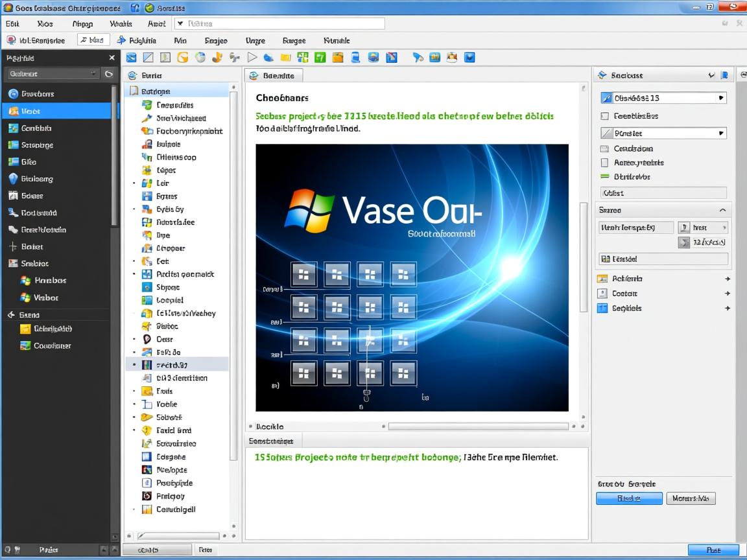Click the globe icon in the toolbar
Viewport: 747px width, 560px height.
point(200,58)
